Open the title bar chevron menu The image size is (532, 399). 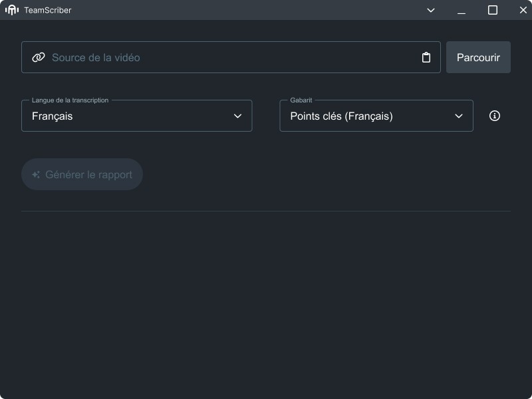tap(431, 10)
